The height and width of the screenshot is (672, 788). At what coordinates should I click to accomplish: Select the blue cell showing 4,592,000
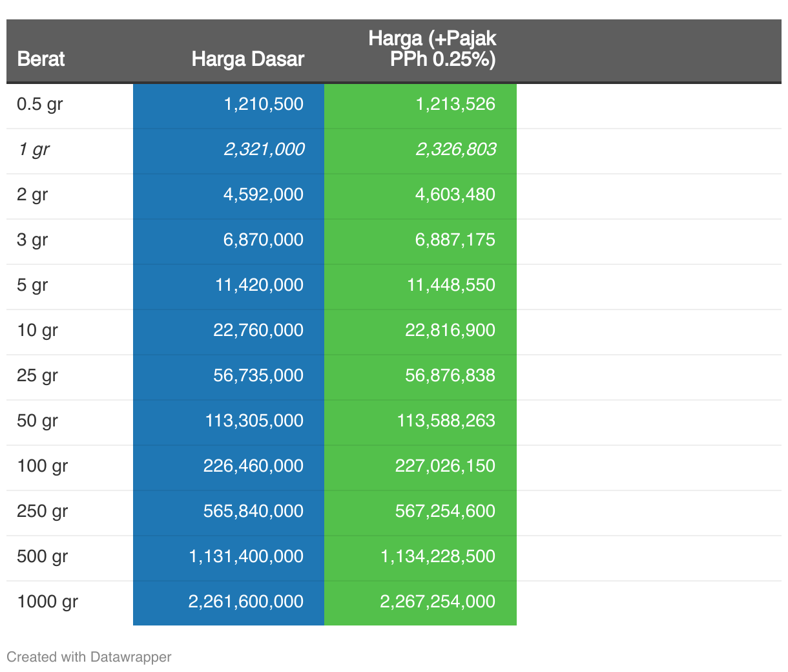(263, 194)
